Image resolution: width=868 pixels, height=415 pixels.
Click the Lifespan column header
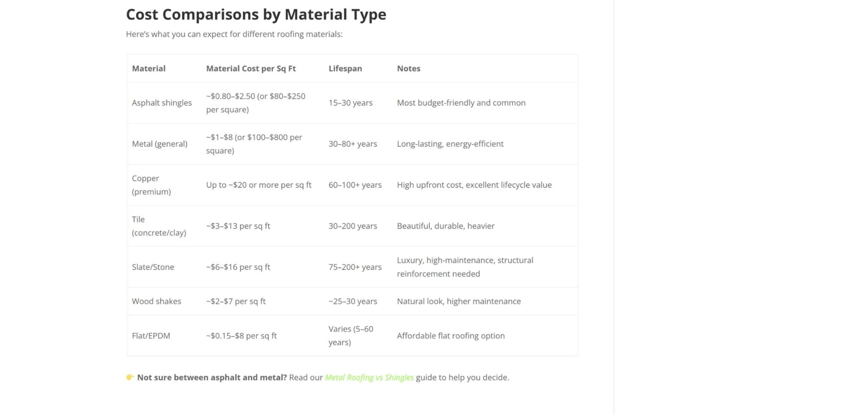tap(345, 69)
